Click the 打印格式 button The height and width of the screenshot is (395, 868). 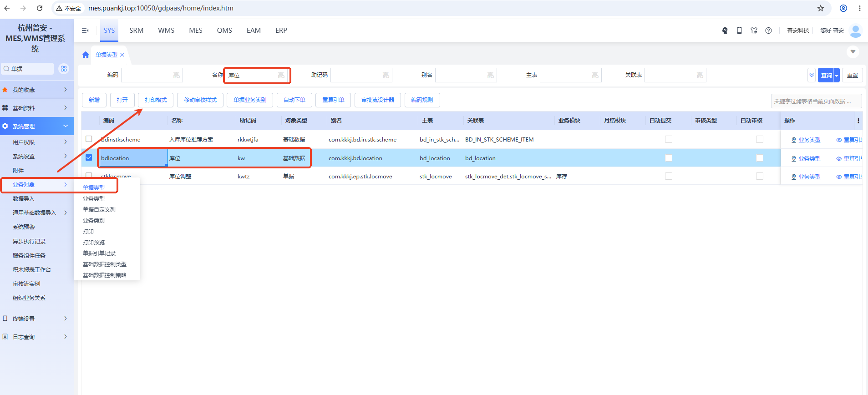(156, 100)
